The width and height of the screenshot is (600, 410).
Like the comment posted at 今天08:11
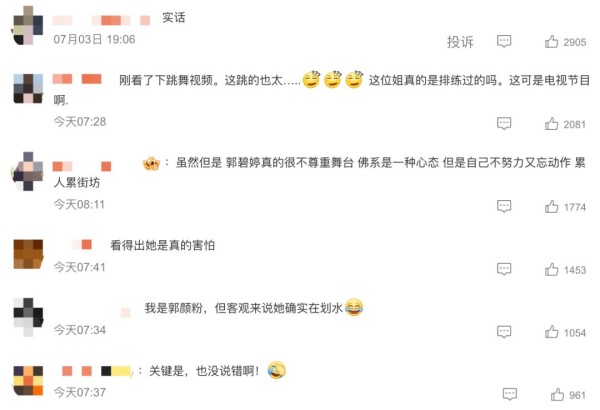coord(551,206)
